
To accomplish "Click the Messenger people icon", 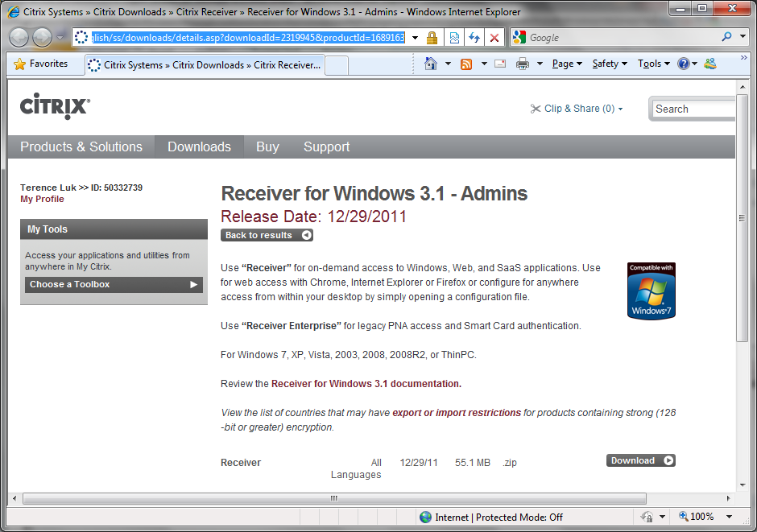I will coord(710,64).
